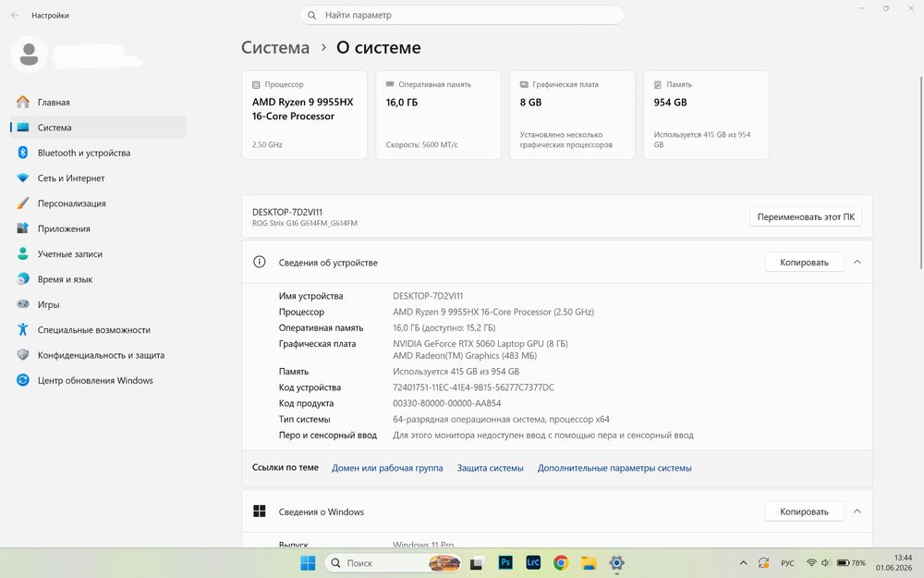Image resolution: width=924 pixels, height=578 pixels.
Task: Open Домен или рабочая группа link
Action: click(387, 468)
